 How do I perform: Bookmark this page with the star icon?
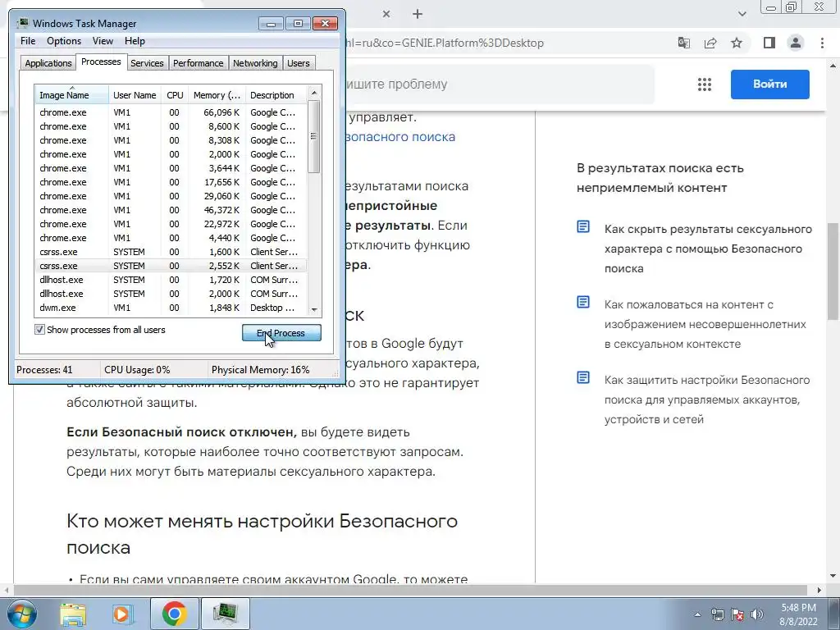[x=737, y=43]
